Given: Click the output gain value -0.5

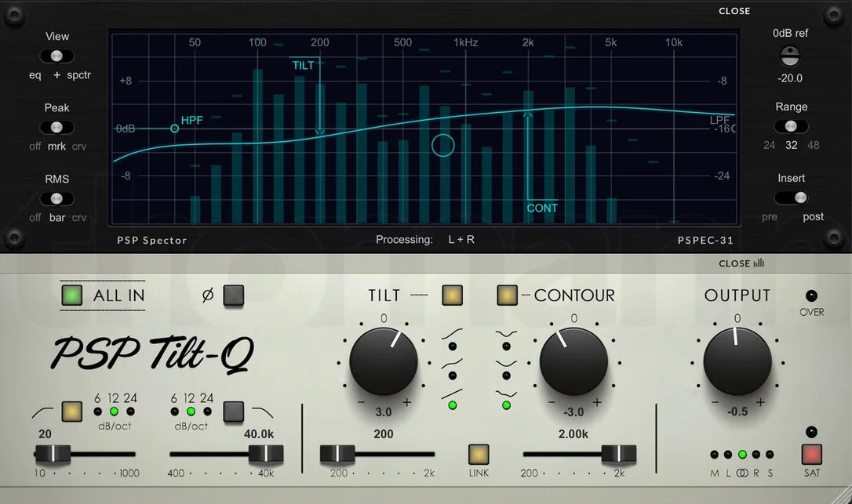Looking at the screenshot, I should tap(737, 412).
